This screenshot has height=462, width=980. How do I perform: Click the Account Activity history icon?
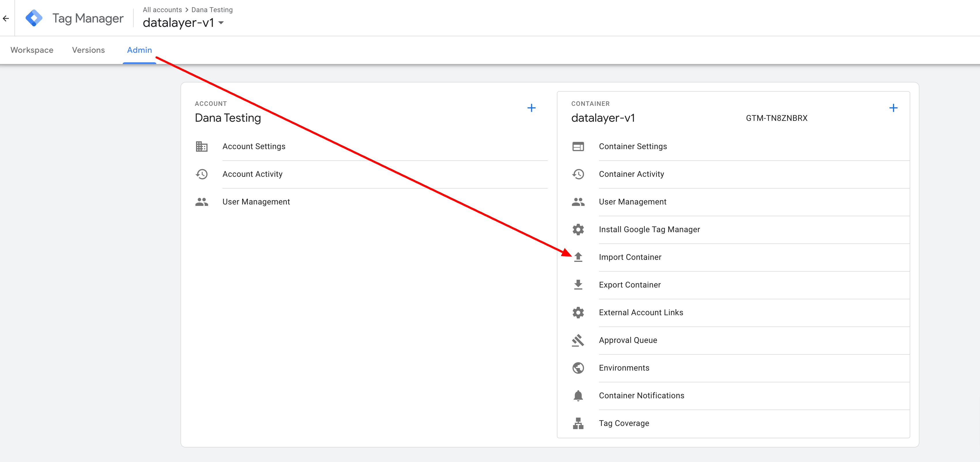pos(202,174)
